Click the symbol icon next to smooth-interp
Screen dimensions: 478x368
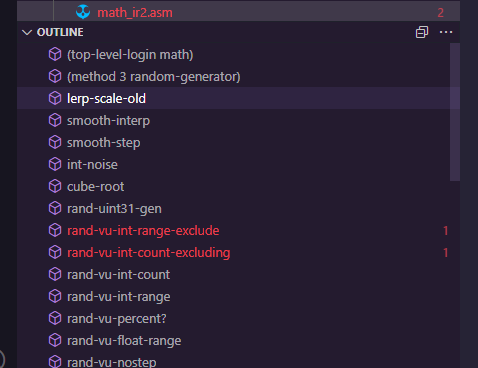pyautogui.click(x=55, y=120)
